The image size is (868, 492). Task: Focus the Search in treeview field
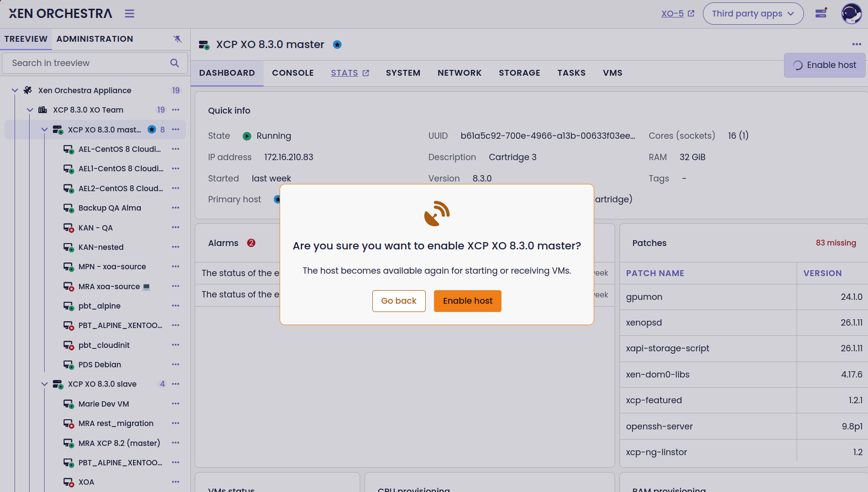point(95,63)
